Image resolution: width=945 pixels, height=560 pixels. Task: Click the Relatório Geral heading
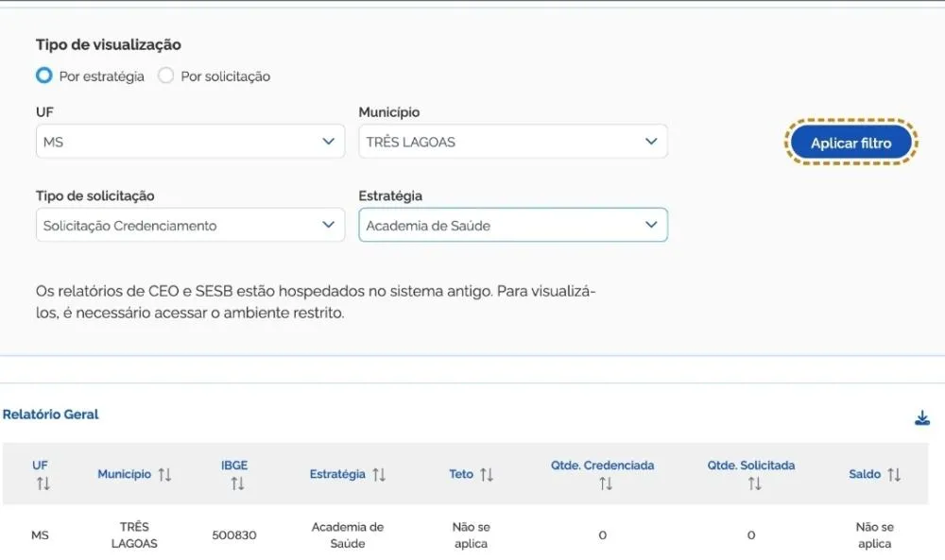[x=51, y=415]
